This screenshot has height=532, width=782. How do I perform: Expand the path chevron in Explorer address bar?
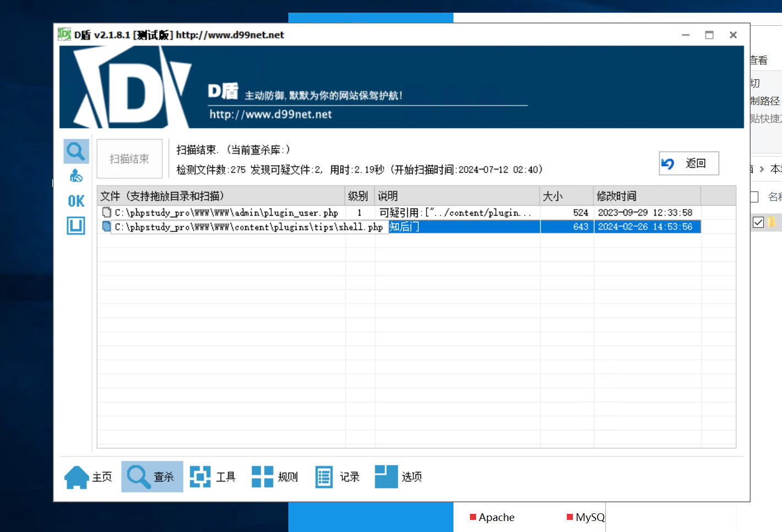click(762, 169)
